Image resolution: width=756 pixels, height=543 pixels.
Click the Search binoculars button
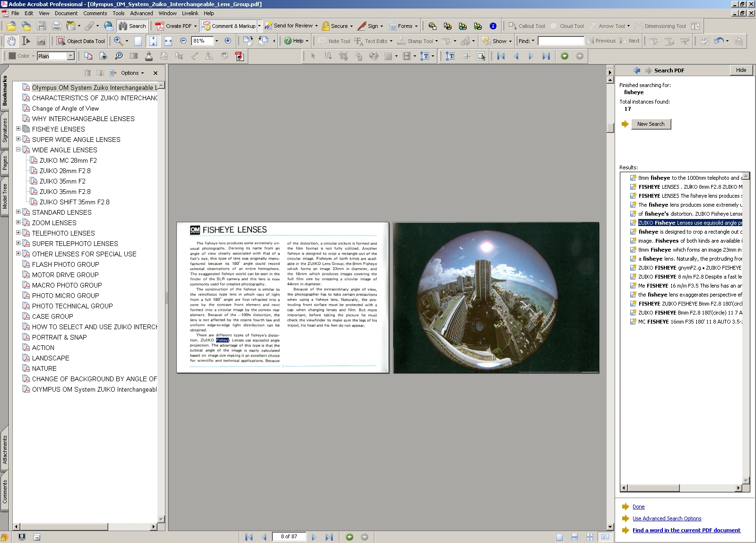(x=132, y=26)
